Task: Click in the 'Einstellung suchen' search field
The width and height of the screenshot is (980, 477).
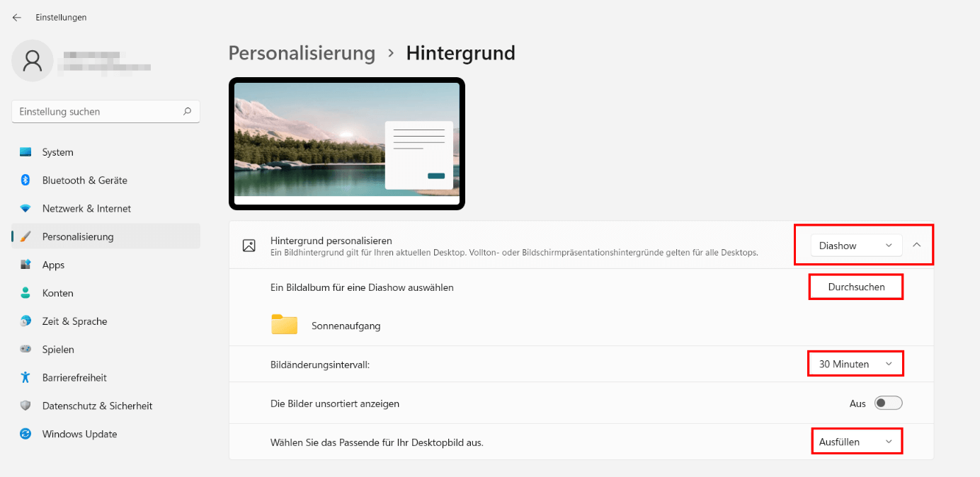Action: (x=106, y=111)
